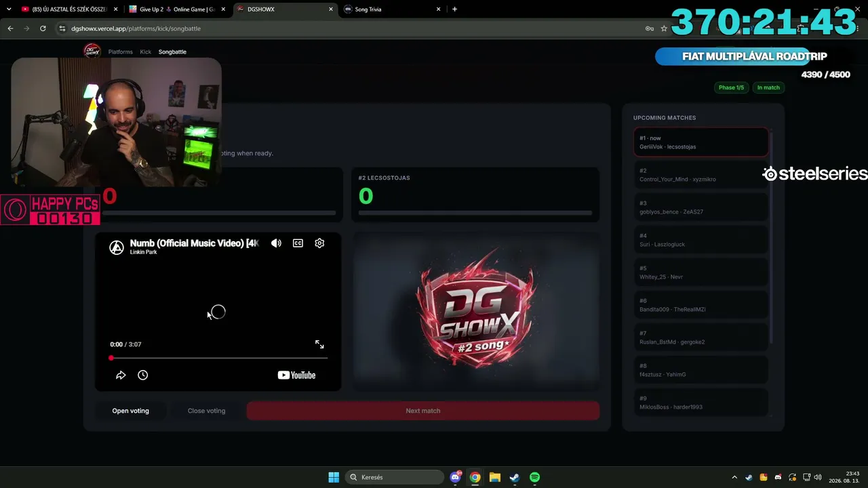Select match #5 Whitey_25 vs Nevr
The height and width of the screenshot is (488, 868).
(701, 272)
